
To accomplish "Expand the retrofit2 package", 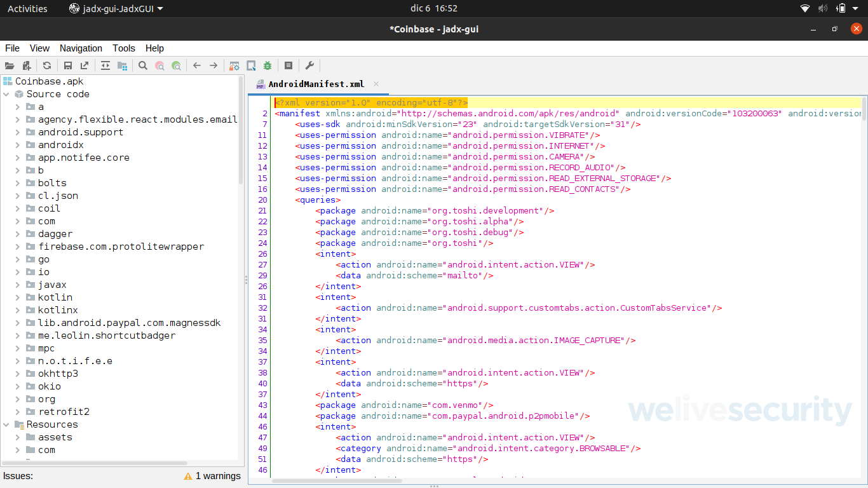I will click(18, 412).
